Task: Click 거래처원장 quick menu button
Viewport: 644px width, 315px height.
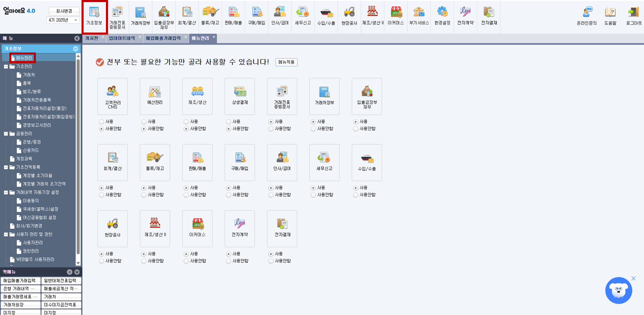Action: pos(20,305)
